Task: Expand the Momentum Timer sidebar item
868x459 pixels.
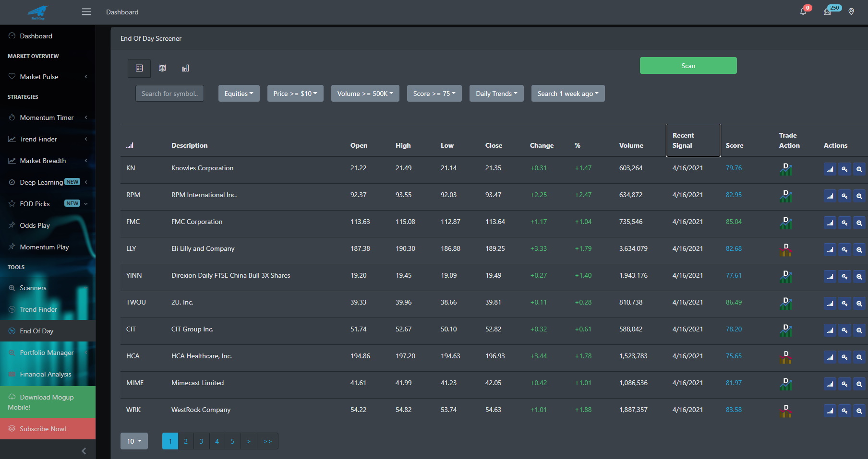Action: coord(48,118)
